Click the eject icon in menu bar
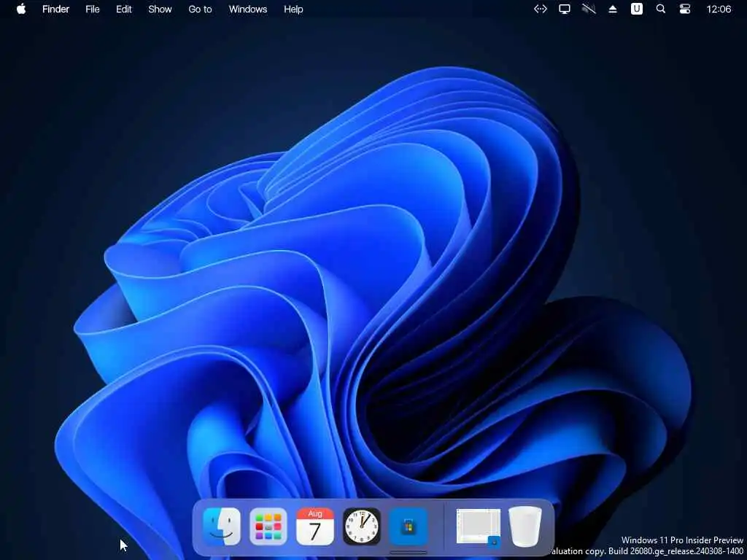The width and height of the screenshot is (747, 560). point(613,9)
